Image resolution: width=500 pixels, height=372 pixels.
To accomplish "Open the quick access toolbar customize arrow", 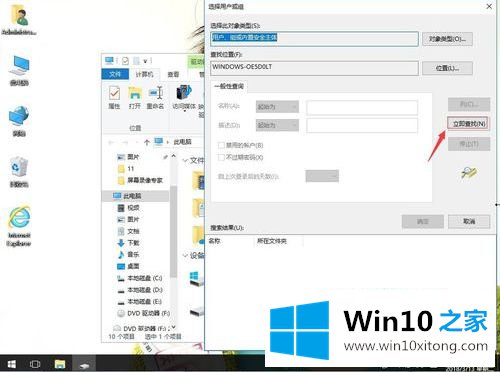I will click(x=146, y=61).
